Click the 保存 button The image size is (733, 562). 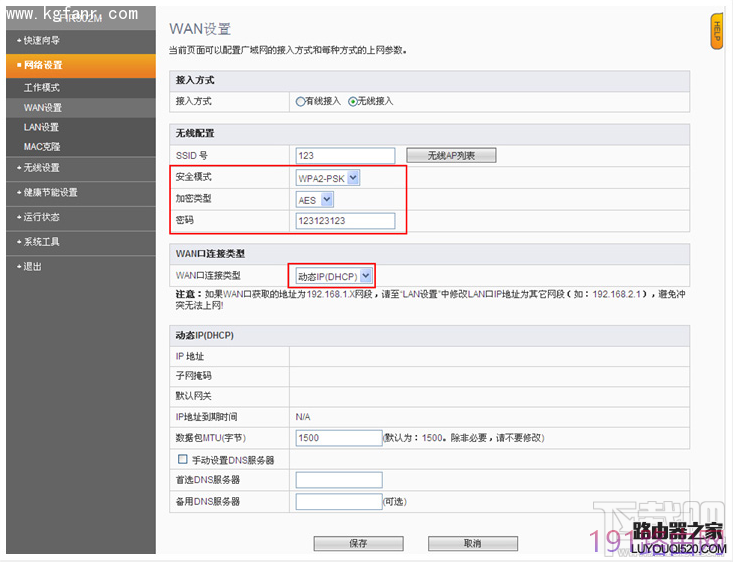point(358,543)
